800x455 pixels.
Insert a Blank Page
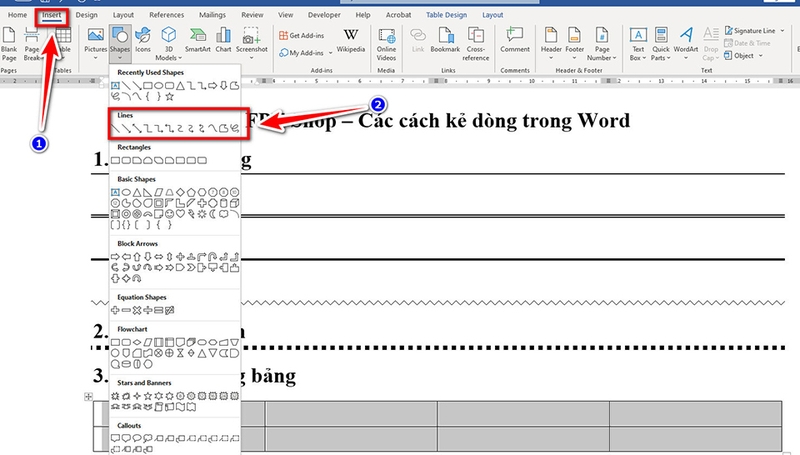(x=9, y=44)
